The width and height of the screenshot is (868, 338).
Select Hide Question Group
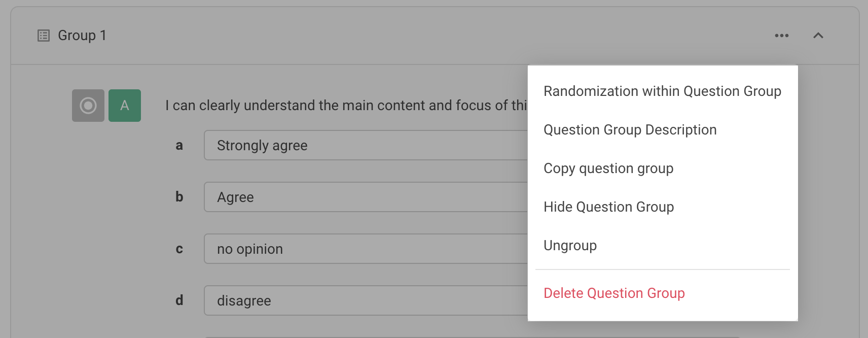coord(608,207)
